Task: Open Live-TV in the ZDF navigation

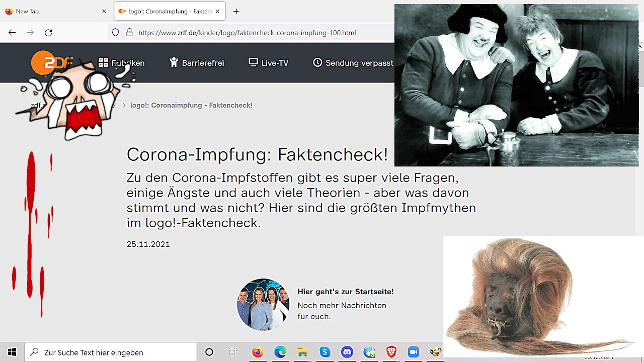Action: pyautogui.click(x=269, y=63)
